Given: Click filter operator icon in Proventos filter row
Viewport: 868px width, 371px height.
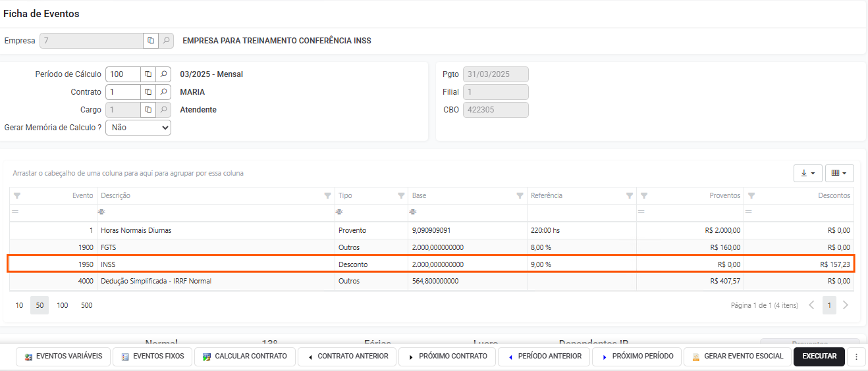Looking at the screenshot, I should click(x=642, y=212).
